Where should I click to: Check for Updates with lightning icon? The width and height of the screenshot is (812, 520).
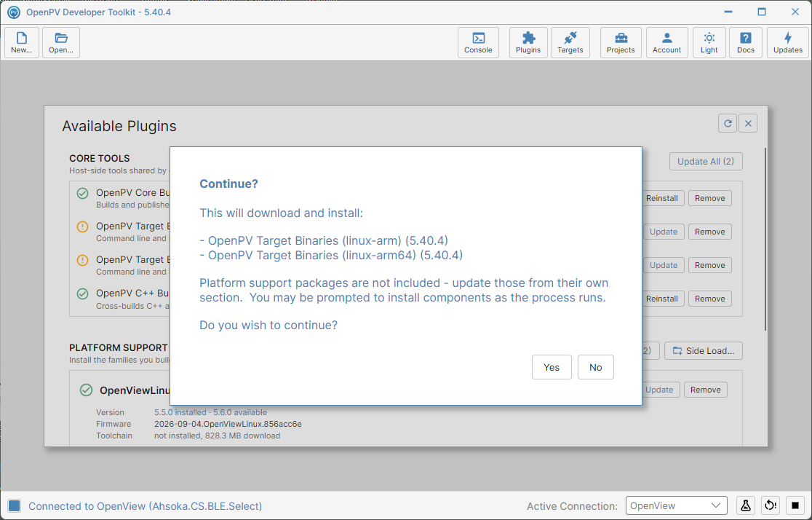point(788,42)
